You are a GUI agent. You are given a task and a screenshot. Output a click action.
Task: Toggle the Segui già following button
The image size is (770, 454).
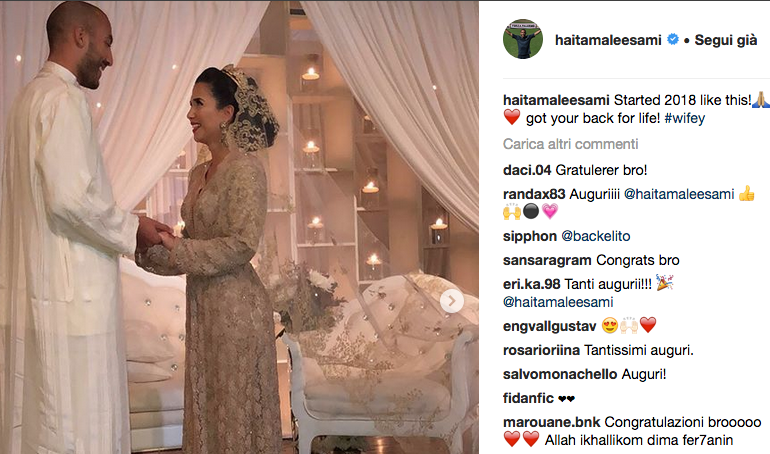[x=726, y=40]
